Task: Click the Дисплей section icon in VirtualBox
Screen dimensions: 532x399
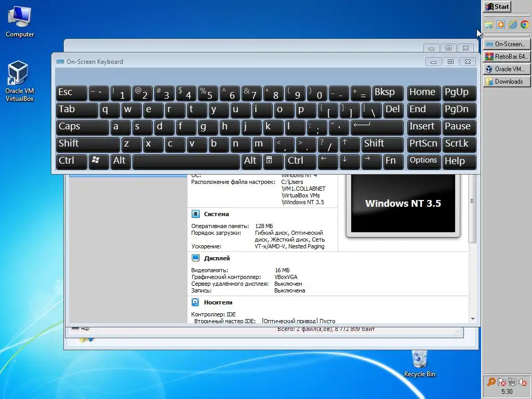Action: point(195,258)
